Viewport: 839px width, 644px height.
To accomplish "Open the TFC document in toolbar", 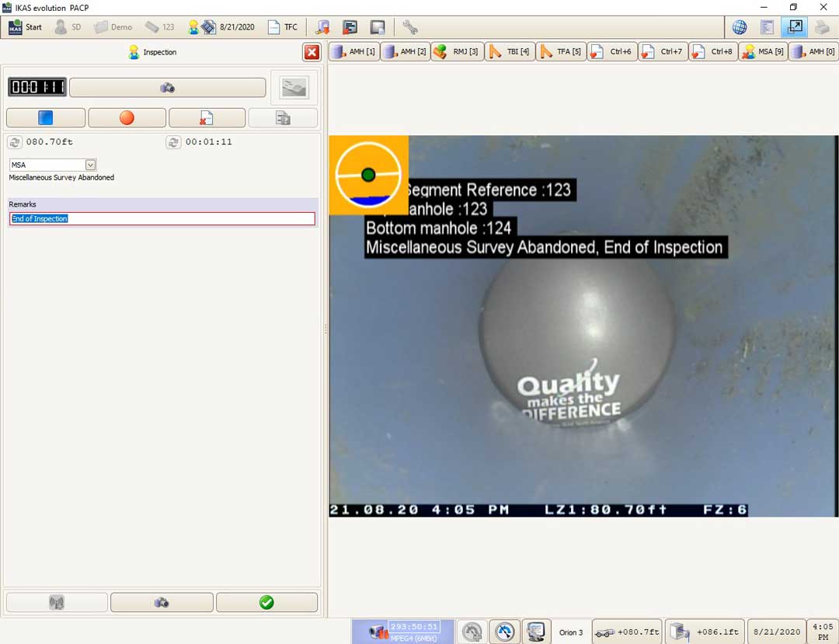I will point(283,27).
